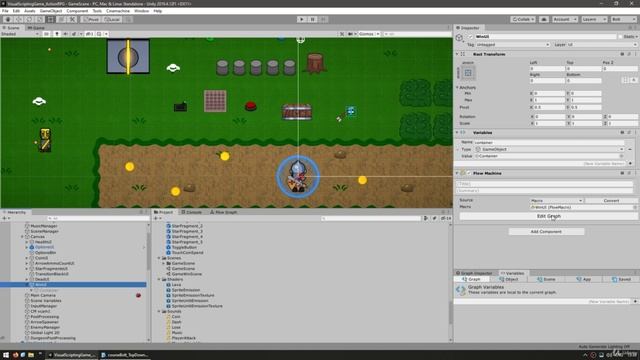Open the File menu
The width and height of the screenshot is (640, 360).
tap(5, 11)
